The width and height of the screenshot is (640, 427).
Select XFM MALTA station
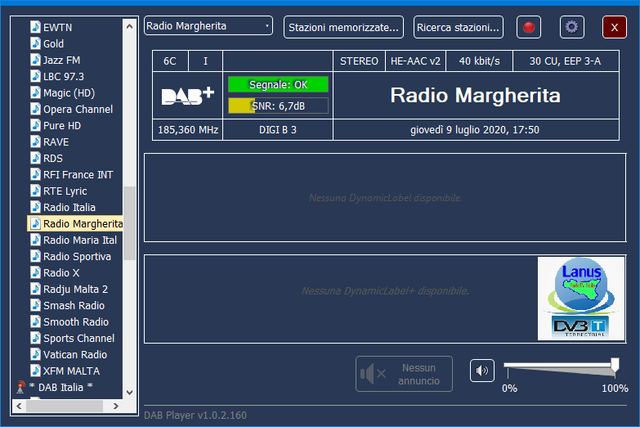(71, 371)
